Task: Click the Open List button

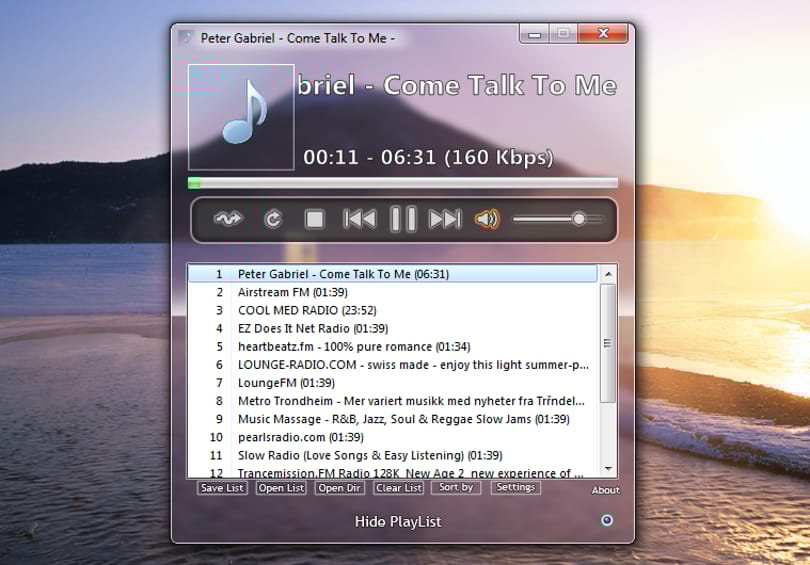Action: 281,488
